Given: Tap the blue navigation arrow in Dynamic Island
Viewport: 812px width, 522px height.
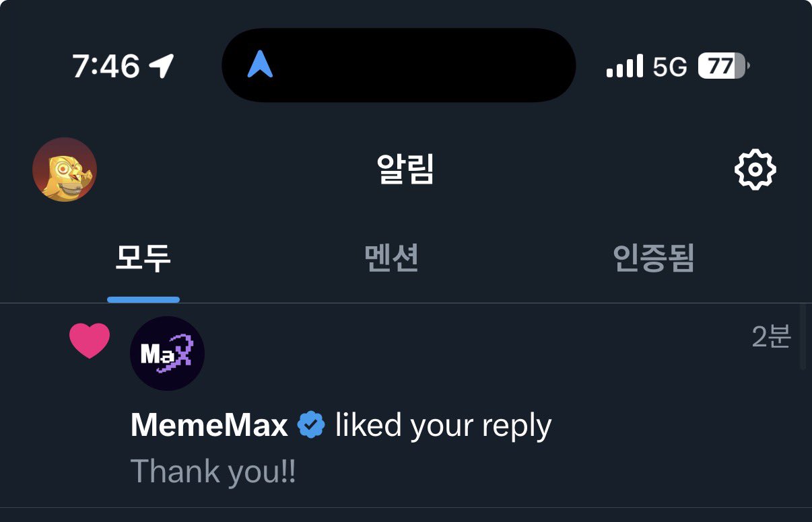Looking at the screenshot, I should [x=260, y=65].
